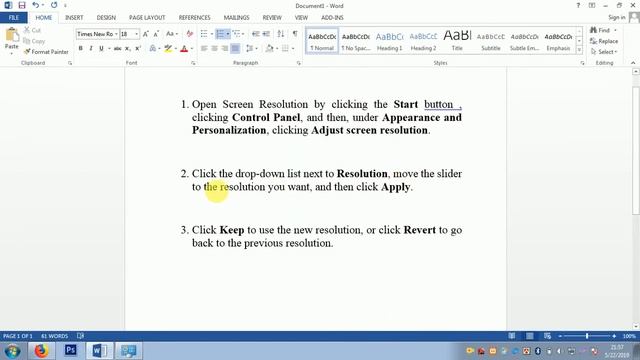
Task: Open Word Help question mark
Action: pos(578,5)
